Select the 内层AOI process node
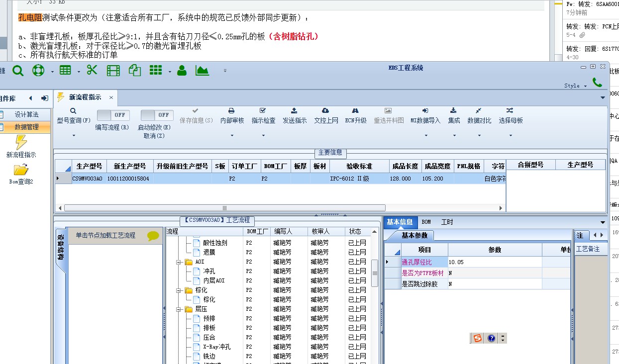 click(x=214, y=280)
